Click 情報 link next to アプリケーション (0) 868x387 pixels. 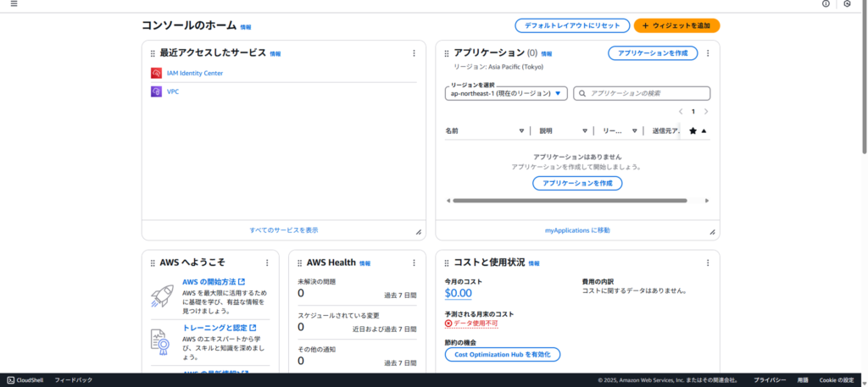tap(547, 54)
